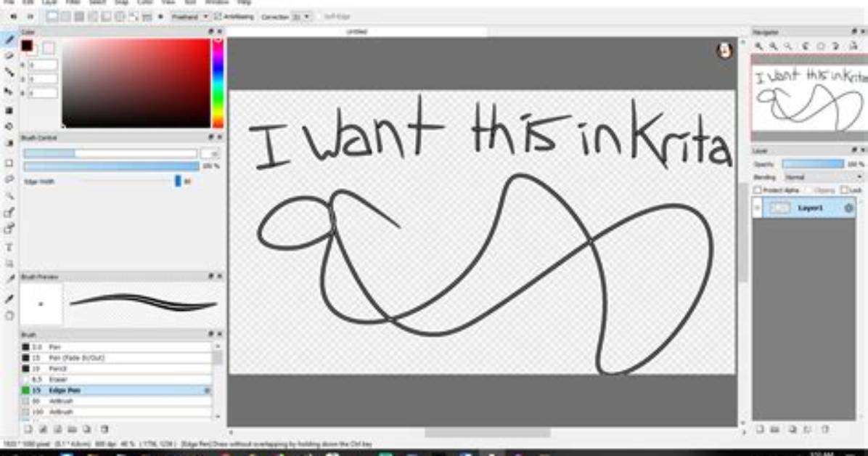Select the 3.0 Pen brush
The height and width of the screenshot is (456, 868).
115,347
